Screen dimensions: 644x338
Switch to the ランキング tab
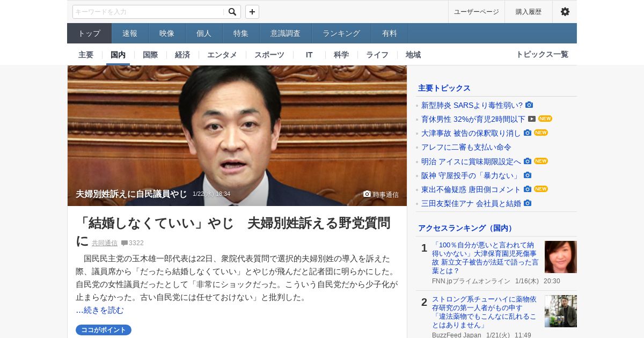click(x=341, y=33)
